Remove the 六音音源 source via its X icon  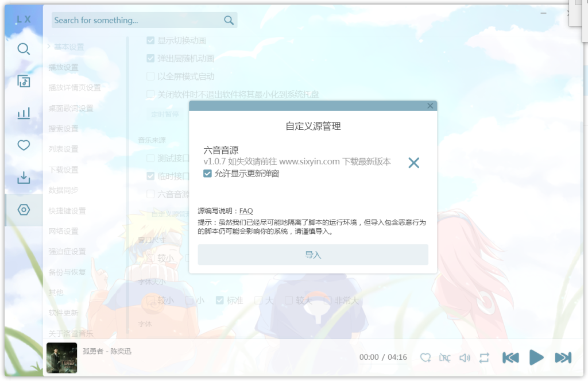[413, 163]
